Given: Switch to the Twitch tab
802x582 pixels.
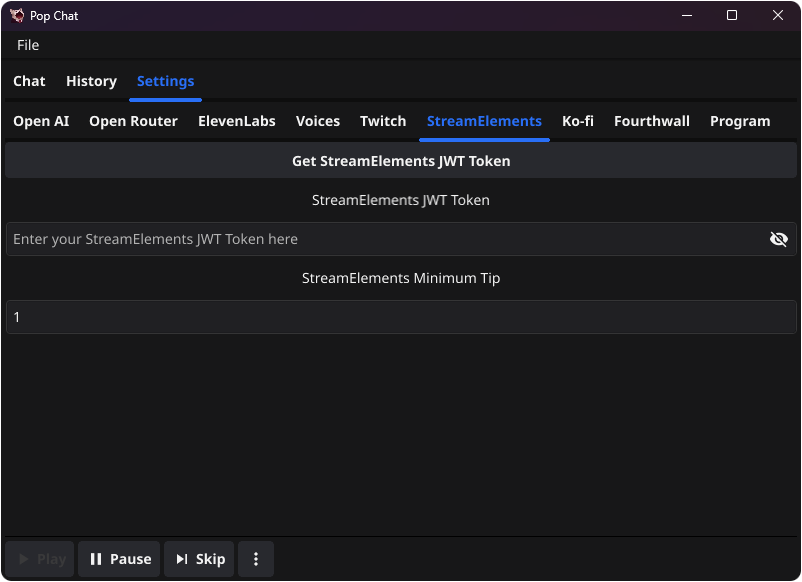Looking at the screenshot, I should click(383, 121).
